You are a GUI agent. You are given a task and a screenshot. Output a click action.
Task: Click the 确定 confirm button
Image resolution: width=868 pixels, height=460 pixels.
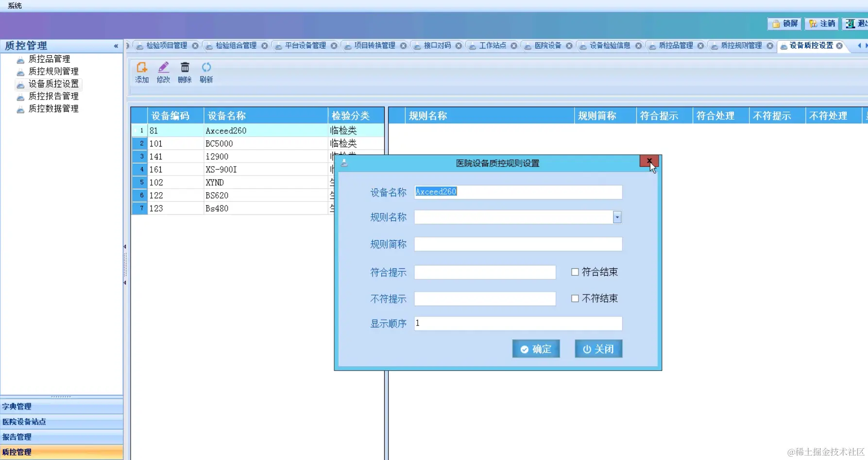[x=536, y=349]
